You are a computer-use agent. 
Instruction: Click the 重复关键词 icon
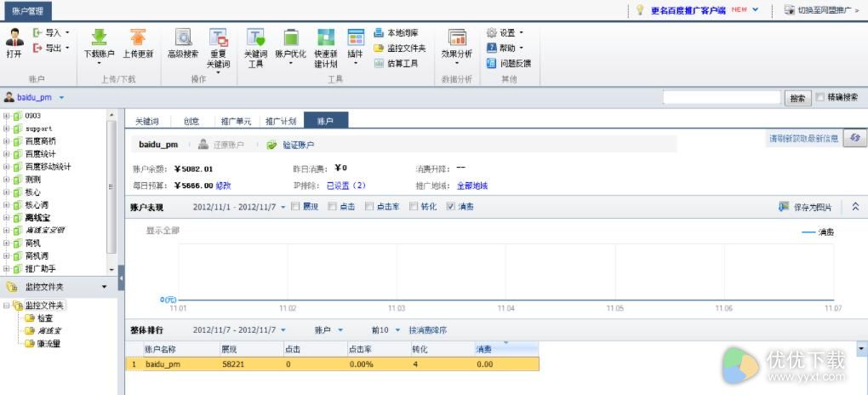tap(218, 37)
